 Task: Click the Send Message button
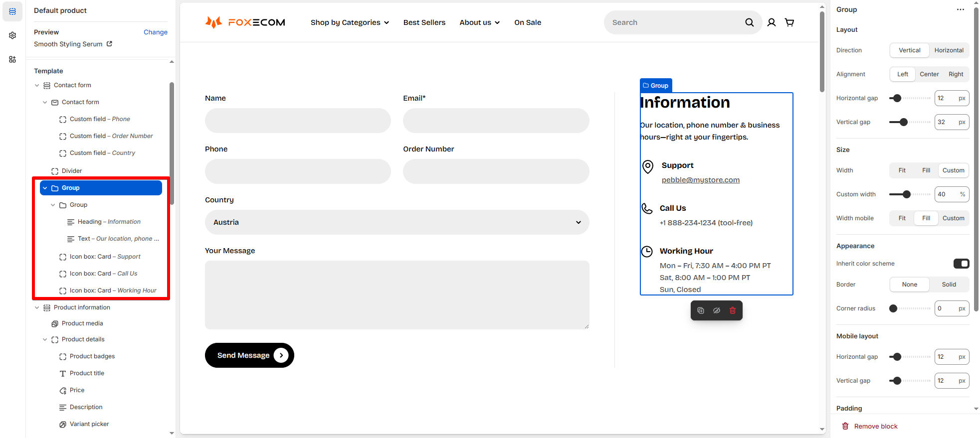pos(249,355)
